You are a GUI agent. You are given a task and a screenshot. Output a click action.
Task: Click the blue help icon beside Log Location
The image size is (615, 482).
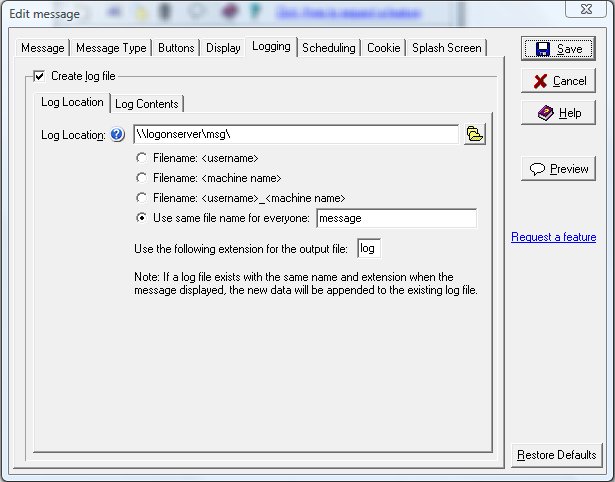(x=117, y=135)
